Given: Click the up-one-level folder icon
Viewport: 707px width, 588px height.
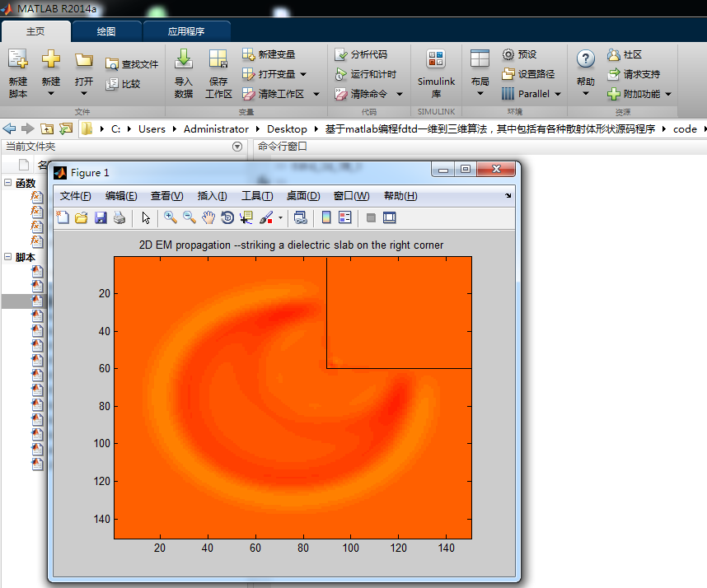Looking at the screenshot, I should pos(47,128).
